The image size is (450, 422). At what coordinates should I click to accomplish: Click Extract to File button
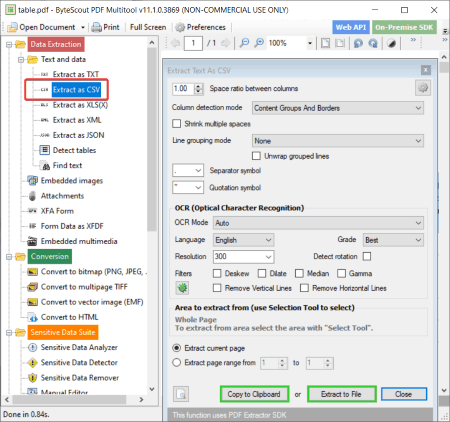tap(341, 394)
